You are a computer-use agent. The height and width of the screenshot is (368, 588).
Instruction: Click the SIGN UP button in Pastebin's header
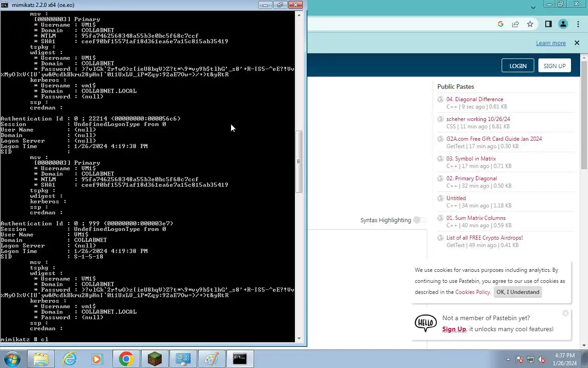click(554, 66)
